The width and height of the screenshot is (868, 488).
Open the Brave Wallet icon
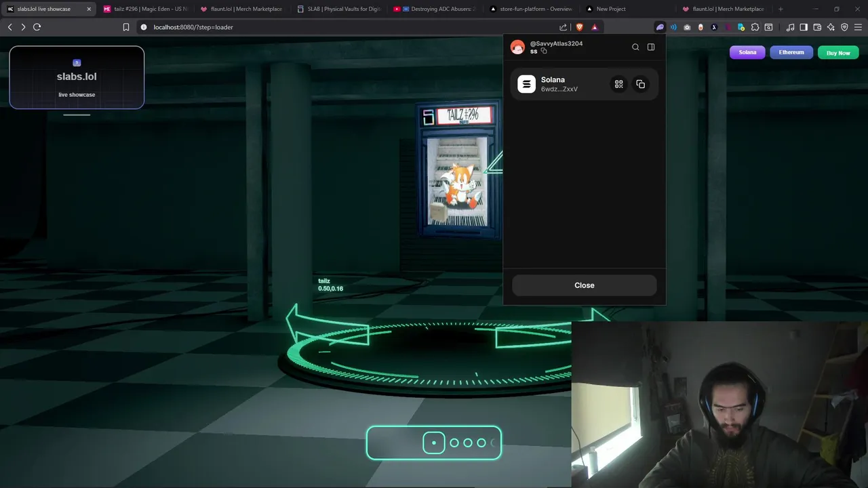point(817,27)
